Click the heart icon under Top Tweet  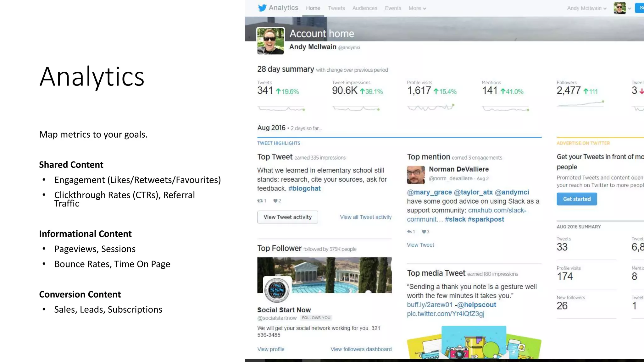tap(275, 201)
